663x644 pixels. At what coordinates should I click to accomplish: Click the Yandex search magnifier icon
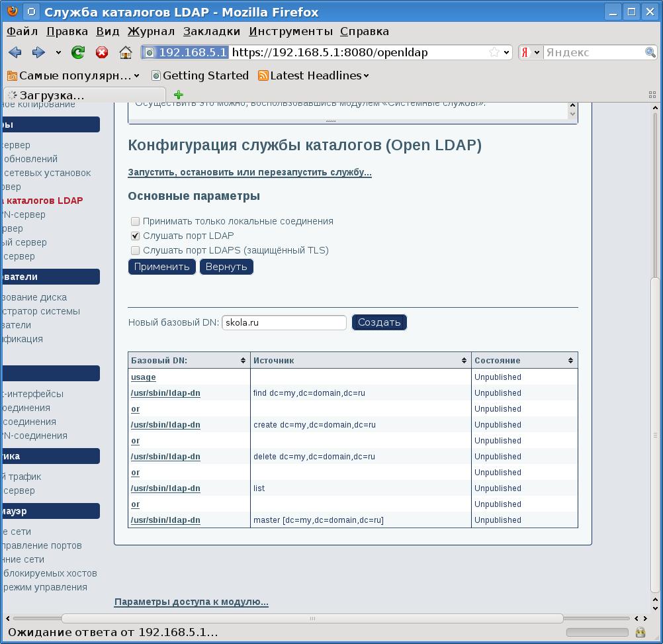click(650, 52)
